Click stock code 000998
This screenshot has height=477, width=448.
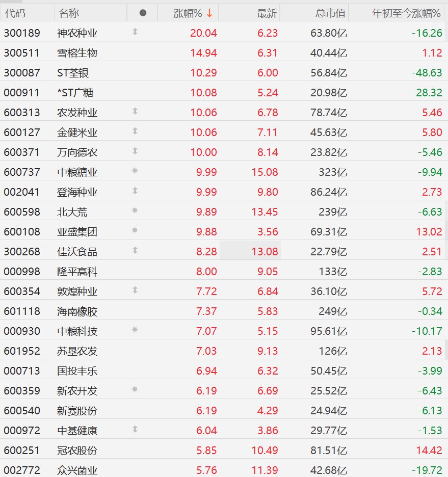point(22,271)
